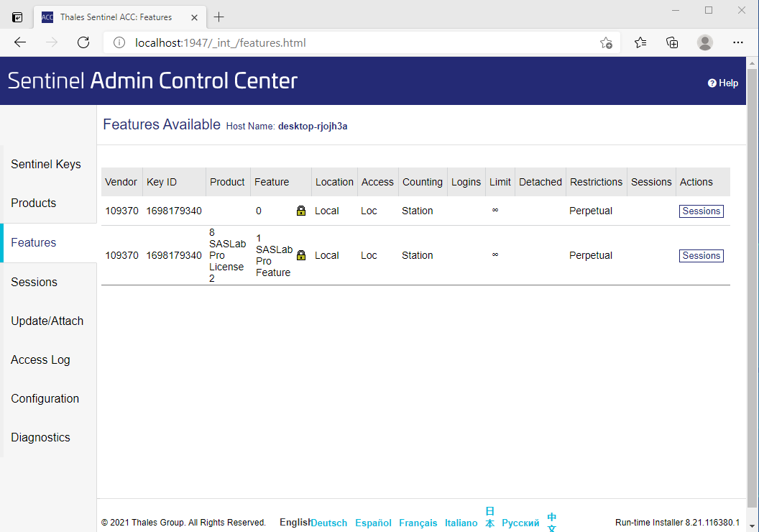Click the lock icon for SASLab Pro Feature
The image size is (759, 532).
pyautogui.click(x=301, y=255)
